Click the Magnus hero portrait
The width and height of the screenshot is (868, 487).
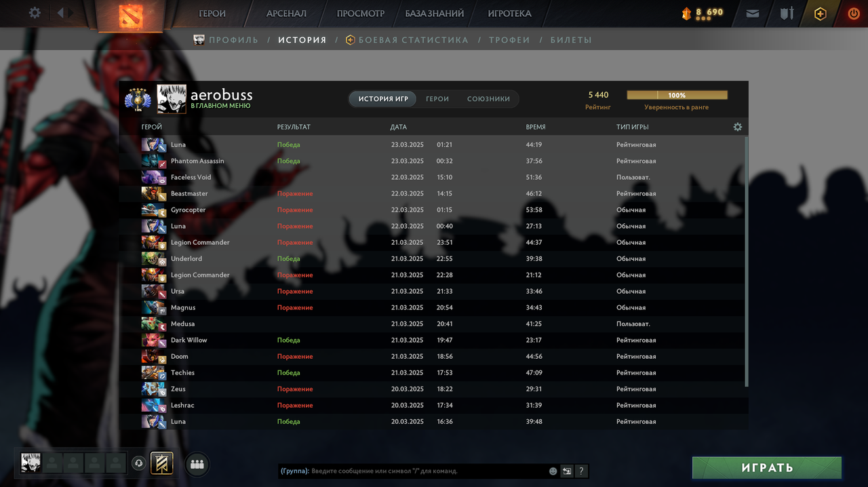click(154, 307)
